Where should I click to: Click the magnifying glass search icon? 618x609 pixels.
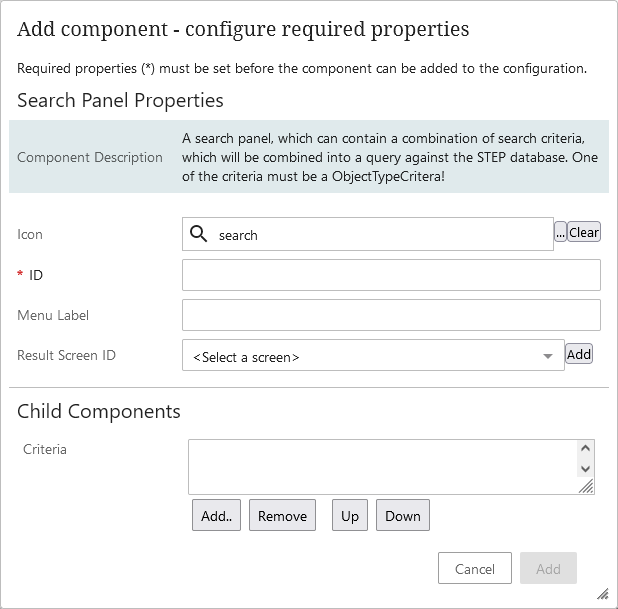(x=198, y=234)
